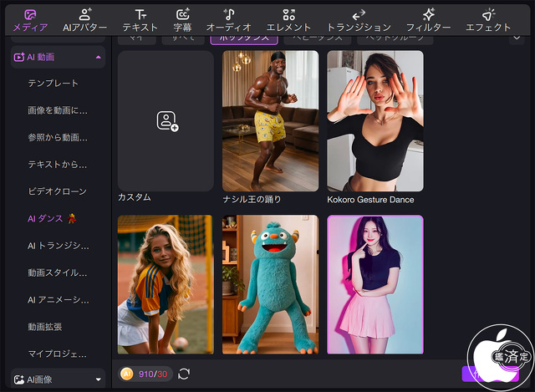Viewport: 535px width, 392px height.
Task: Select AI ダンス sidebar item
Action: pos(52,218)
